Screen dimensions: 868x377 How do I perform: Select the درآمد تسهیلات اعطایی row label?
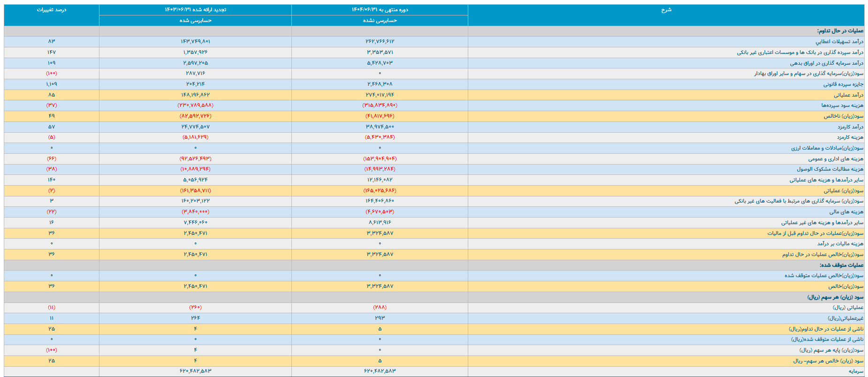[x=839, y=42]
